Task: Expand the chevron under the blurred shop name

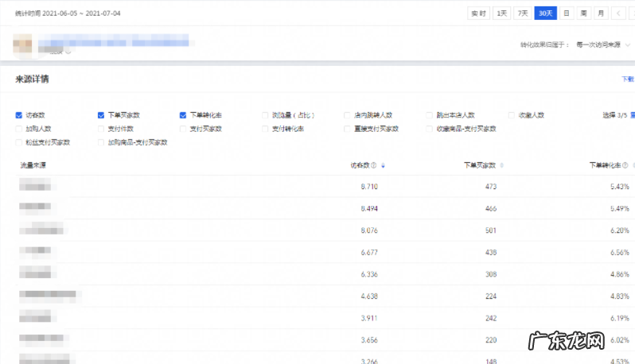Action: 68,52
